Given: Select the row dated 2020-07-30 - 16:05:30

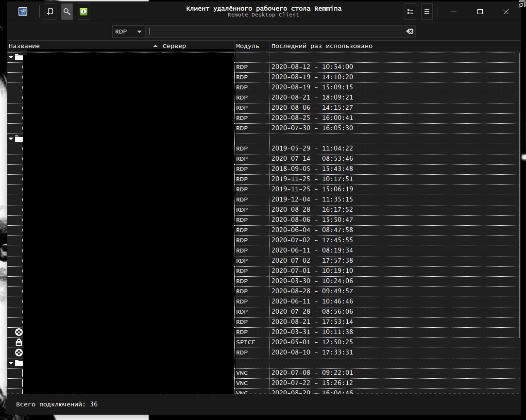Looking at the screenshot, I should coord(264,128).
